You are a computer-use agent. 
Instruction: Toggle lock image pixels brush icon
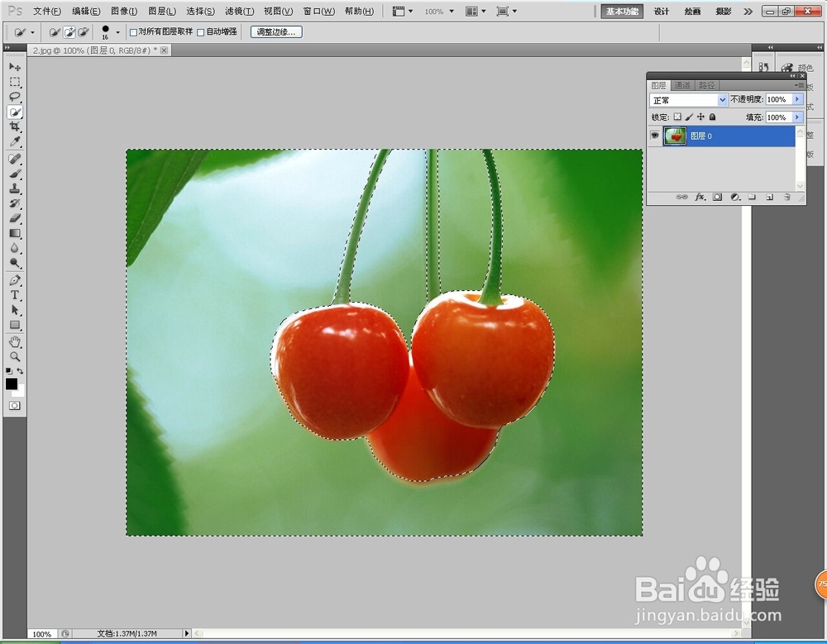coord(689,117)
